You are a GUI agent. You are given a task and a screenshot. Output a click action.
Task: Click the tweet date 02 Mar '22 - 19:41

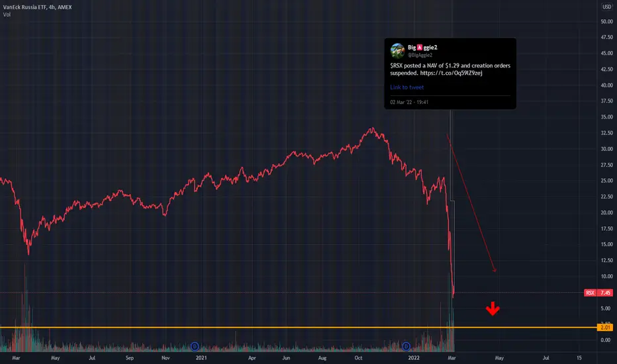click(409, 103)
